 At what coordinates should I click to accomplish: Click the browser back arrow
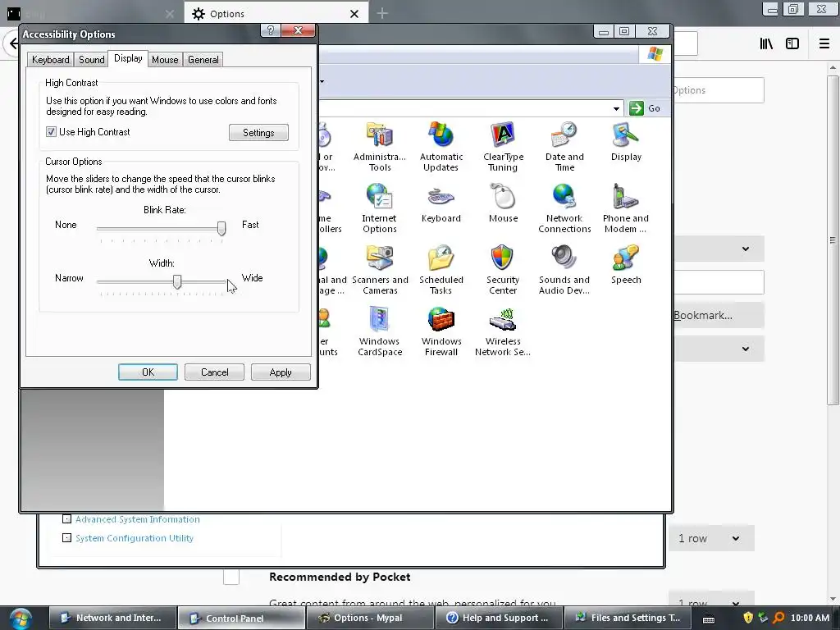point(11,43)
